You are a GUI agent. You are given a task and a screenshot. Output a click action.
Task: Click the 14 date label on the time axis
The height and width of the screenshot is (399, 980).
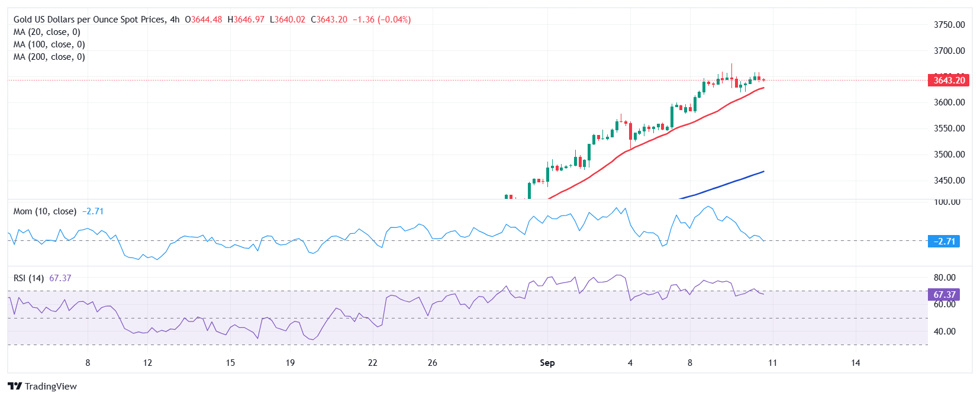[x=855, y=363]
